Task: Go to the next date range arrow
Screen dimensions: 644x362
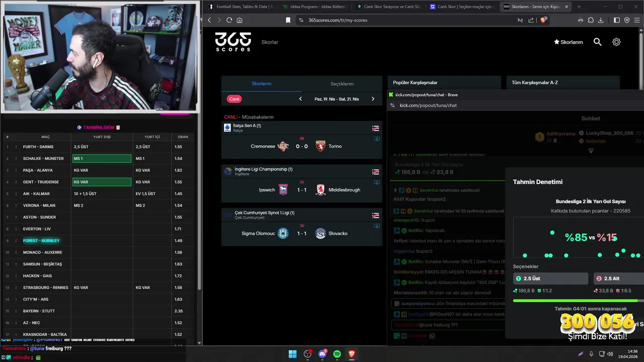Action: point(373,99)
